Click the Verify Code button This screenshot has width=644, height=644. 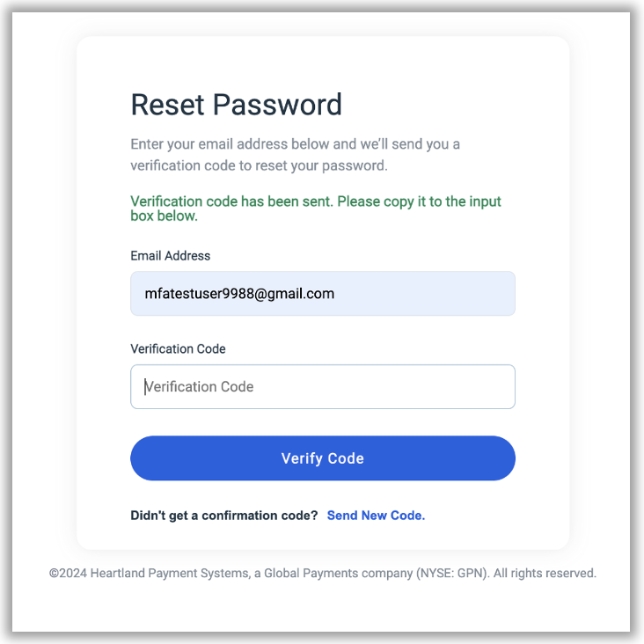322,458
